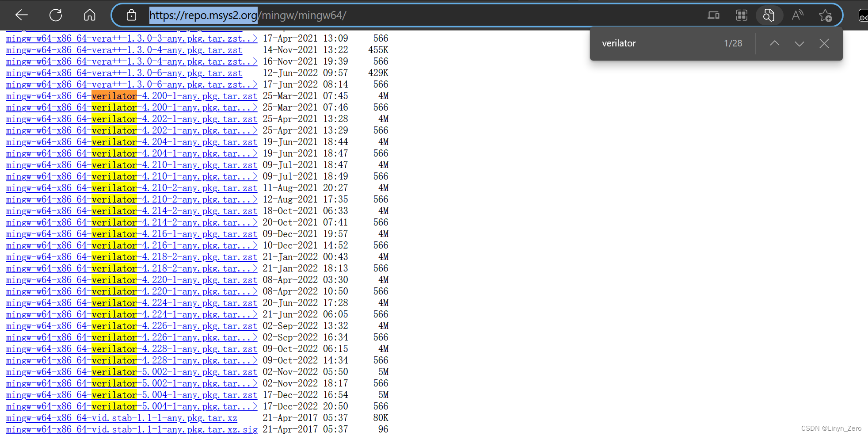Open vera++-1.3.0-3 truncated signature link
868x436 pixels.
[132, 38]
